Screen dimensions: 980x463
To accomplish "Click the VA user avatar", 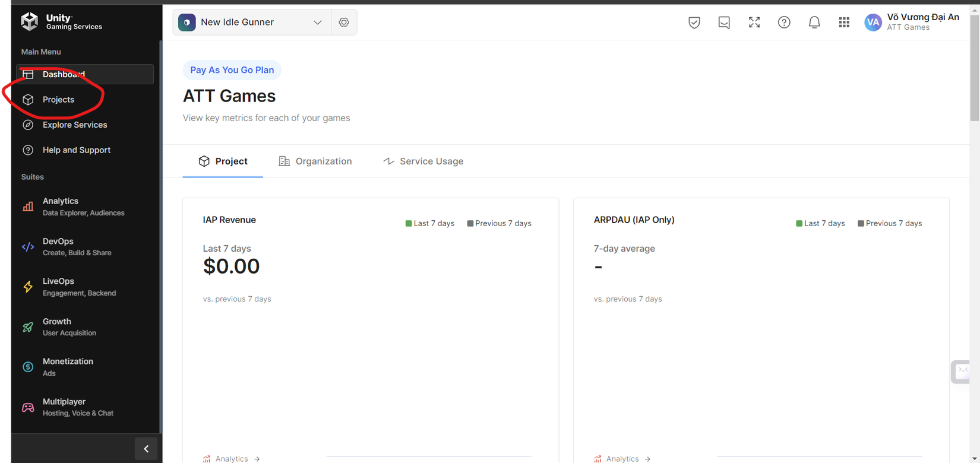I will pos(873,23).
